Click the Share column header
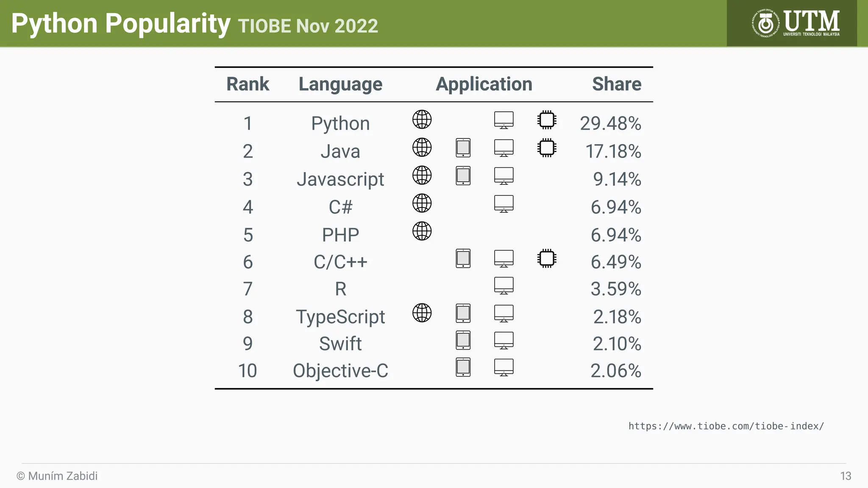The image size is (868, 488). (617, 84)
